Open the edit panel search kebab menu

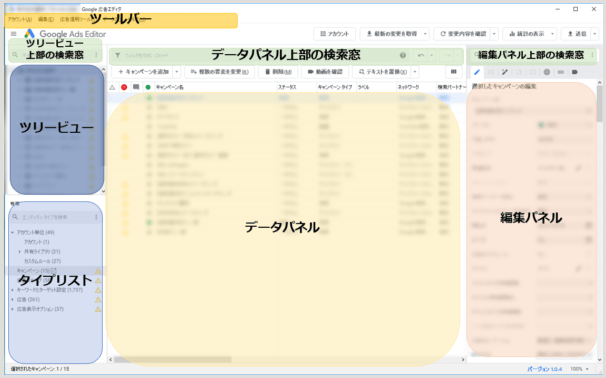[592, 55]
